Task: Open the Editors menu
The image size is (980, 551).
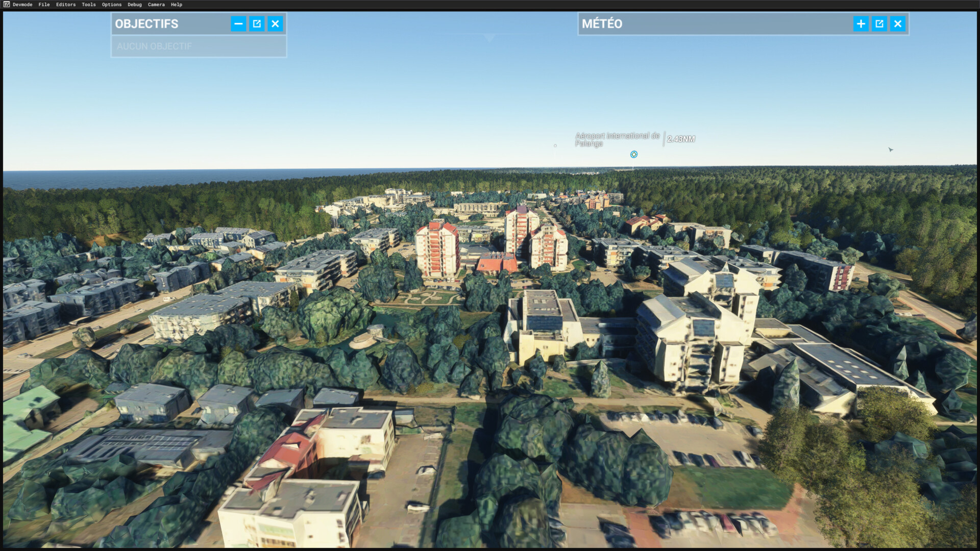Action: (66, 5)
